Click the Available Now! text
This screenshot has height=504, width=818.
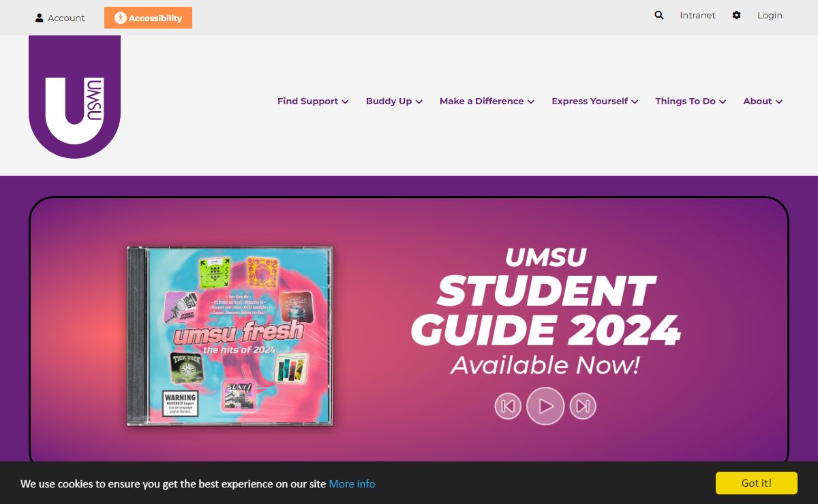(545, 365)
